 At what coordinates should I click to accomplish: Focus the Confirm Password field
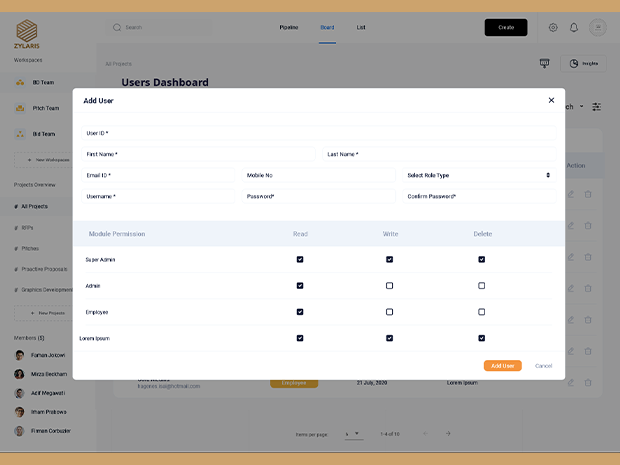point(479,197)
